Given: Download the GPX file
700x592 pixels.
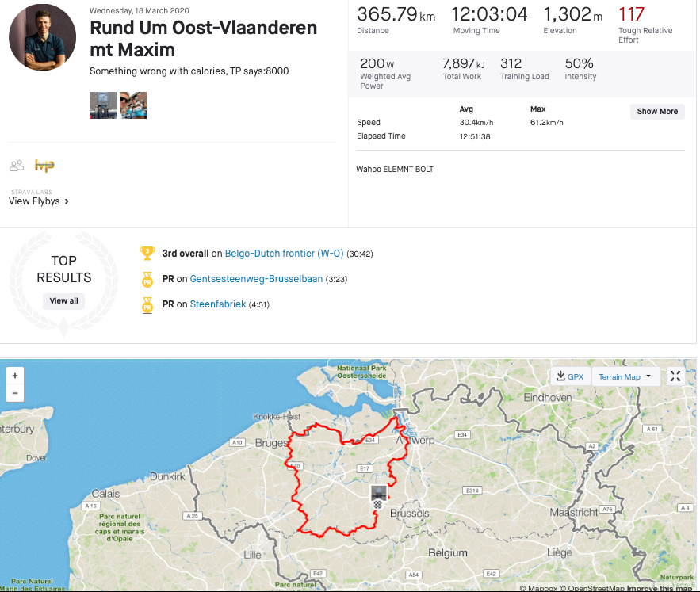Looking at the screenshot, I should tap(571, 376).
